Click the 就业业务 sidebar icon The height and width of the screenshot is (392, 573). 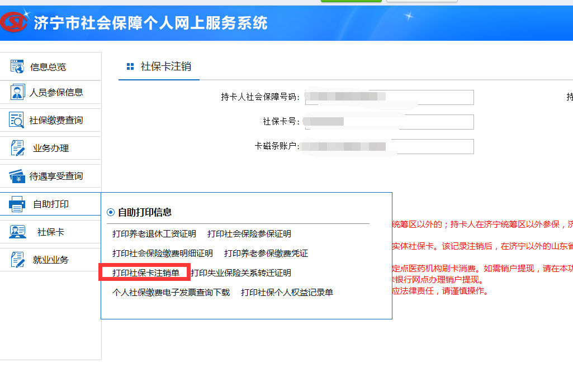[x=17, y=260]
